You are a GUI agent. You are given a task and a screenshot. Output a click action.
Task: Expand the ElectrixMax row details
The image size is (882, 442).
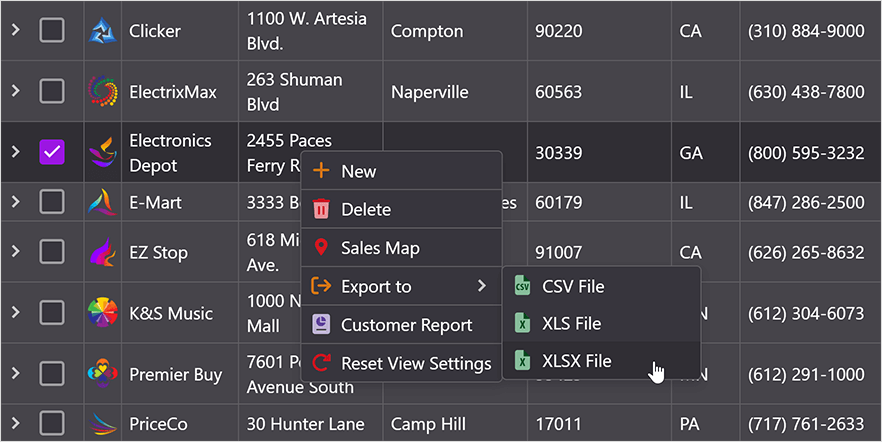pyautogui.click(x=15, y=92)
